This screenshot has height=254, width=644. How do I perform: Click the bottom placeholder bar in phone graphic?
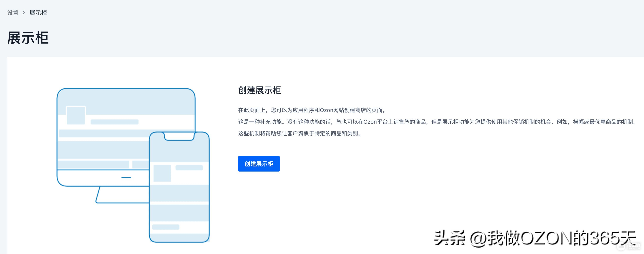coord(166,227)
